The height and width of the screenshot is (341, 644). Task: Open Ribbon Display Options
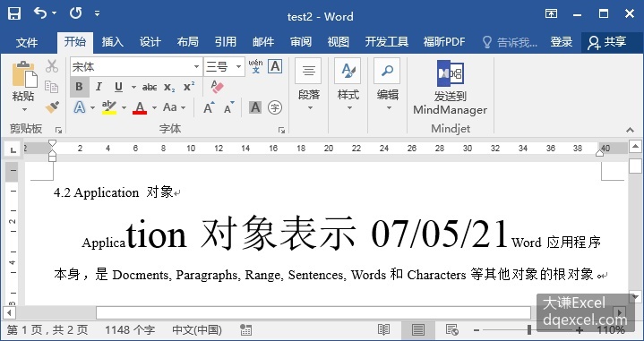(551, 13)
